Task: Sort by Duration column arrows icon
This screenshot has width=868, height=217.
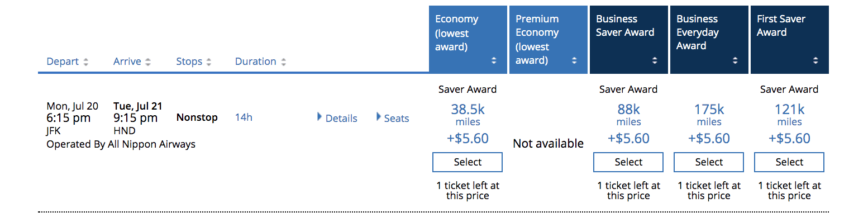Action: point(284,62)
